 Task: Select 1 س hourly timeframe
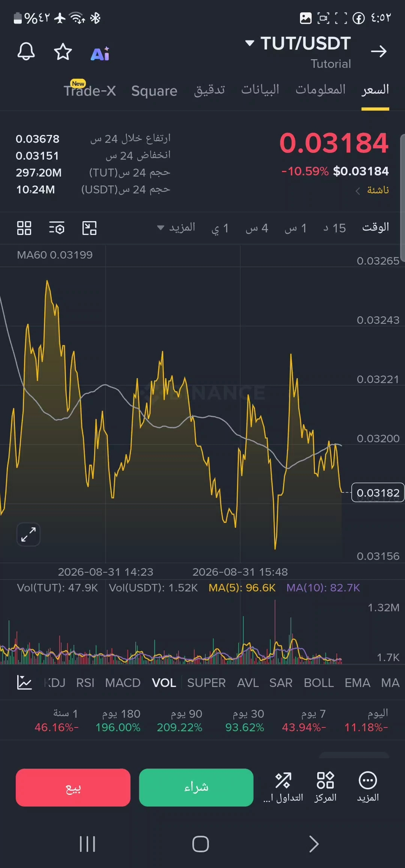[296, 228]
